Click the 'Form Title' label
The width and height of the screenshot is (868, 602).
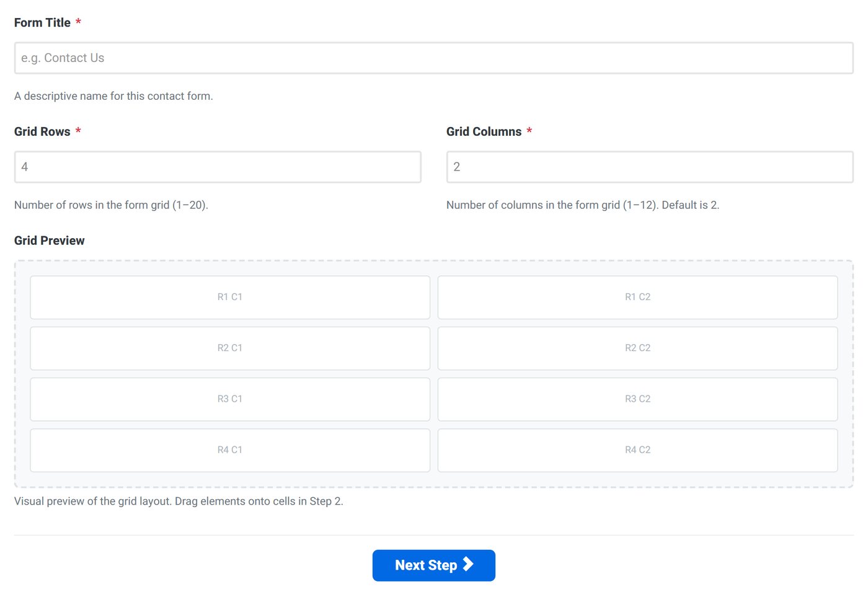pyautogui.click(x=42, y=23)
